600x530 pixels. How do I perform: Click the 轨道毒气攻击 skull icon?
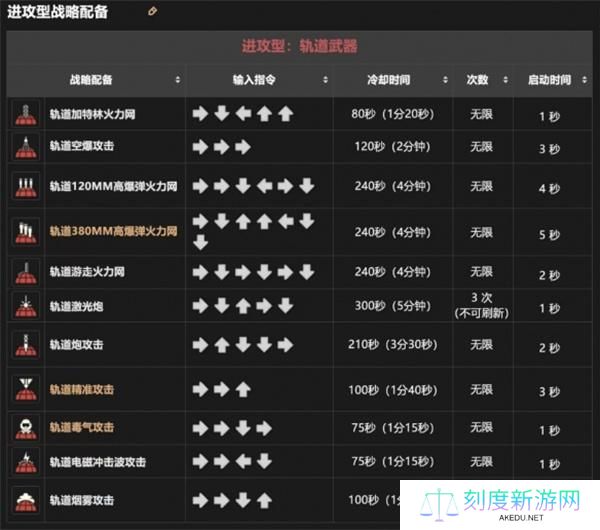click(26, 427)
